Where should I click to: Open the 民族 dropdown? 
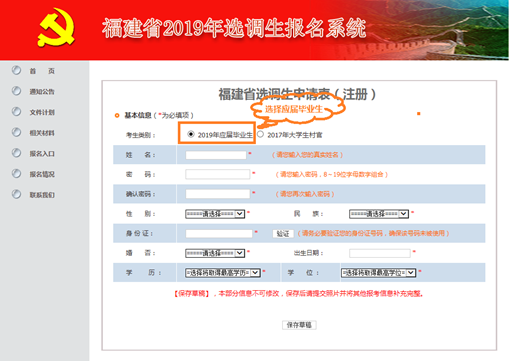click(379, 214)
